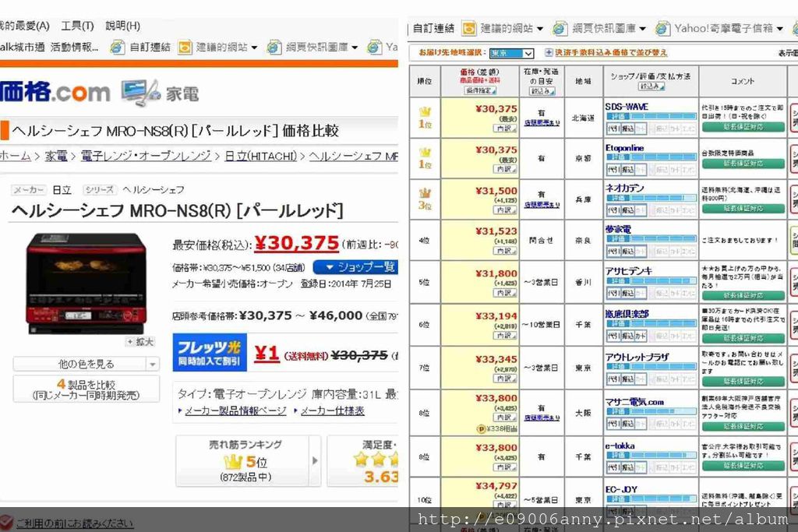Image resolution: width=798 pixels, height=532 pixels.
Task: Click 評価 rating bar for 夢家電
Action: tap(651, 239)
